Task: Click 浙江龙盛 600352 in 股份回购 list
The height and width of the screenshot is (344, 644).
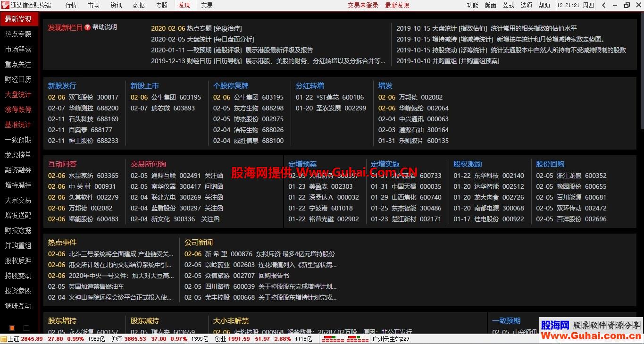Action: click(x=571, y=176)
